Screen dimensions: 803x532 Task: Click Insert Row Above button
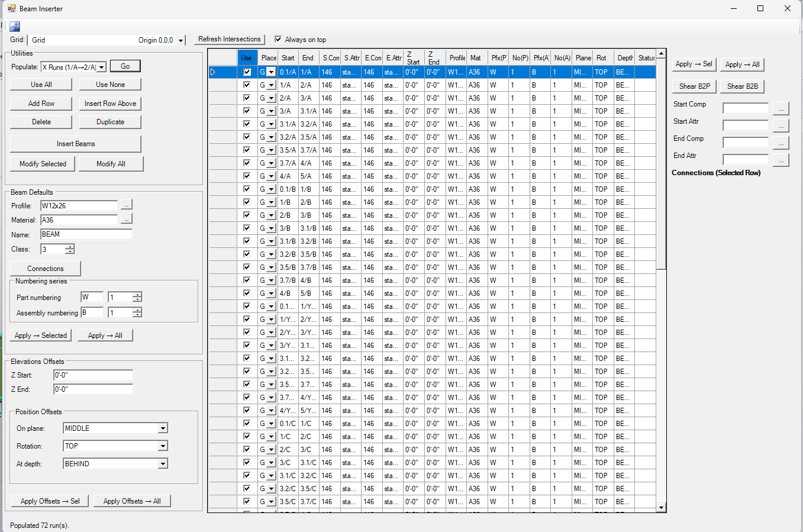point(111,104)
